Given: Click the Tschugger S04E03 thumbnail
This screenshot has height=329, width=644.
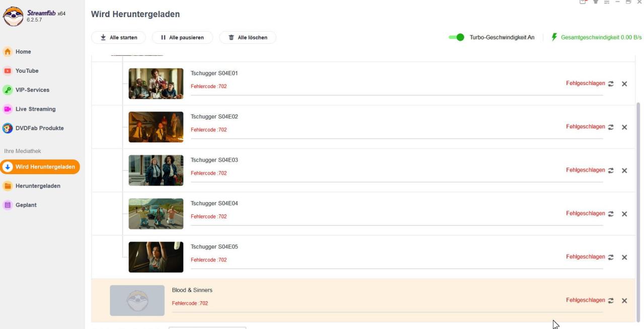Looking at the screenshot, I should pos(156,170).
